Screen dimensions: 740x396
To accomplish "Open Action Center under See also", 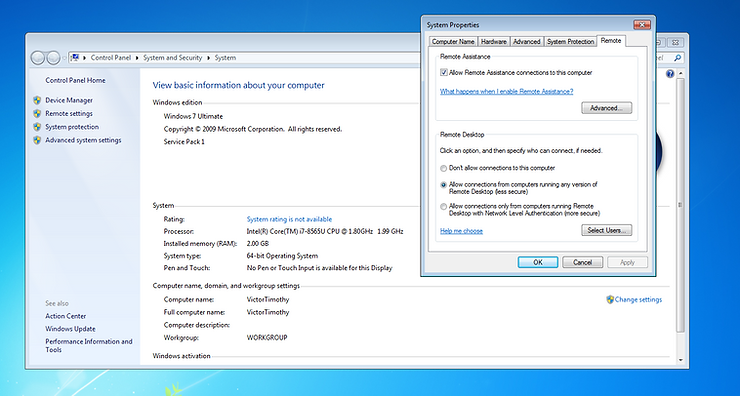I will click(66, 316).
